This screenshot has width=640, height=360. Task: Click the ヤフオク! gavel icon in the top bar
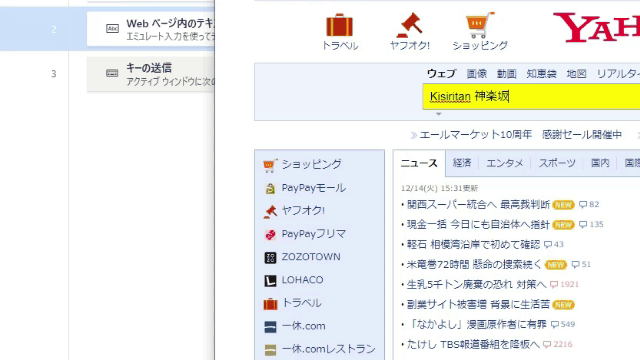[x=409, y=25]
